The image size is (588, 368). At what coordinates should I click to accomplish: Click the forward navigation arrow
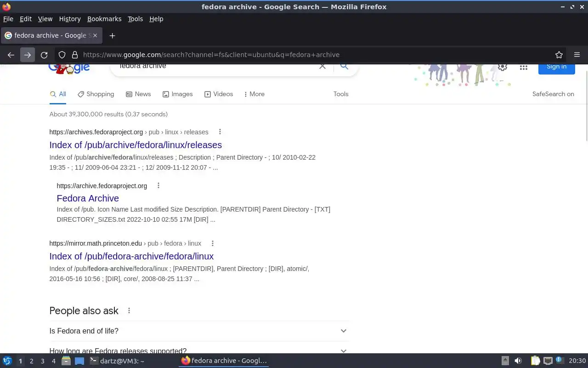pos(28,55)
